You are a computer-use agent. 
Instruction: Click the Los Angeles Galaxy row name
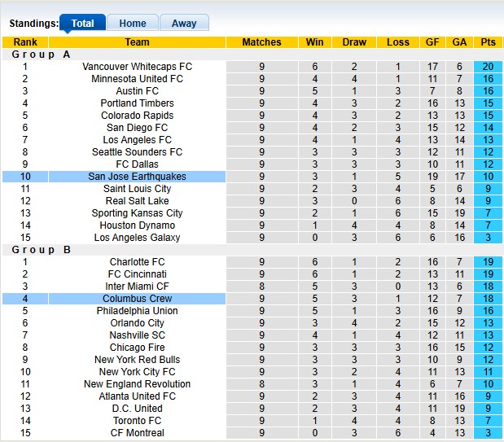(137, 238)
